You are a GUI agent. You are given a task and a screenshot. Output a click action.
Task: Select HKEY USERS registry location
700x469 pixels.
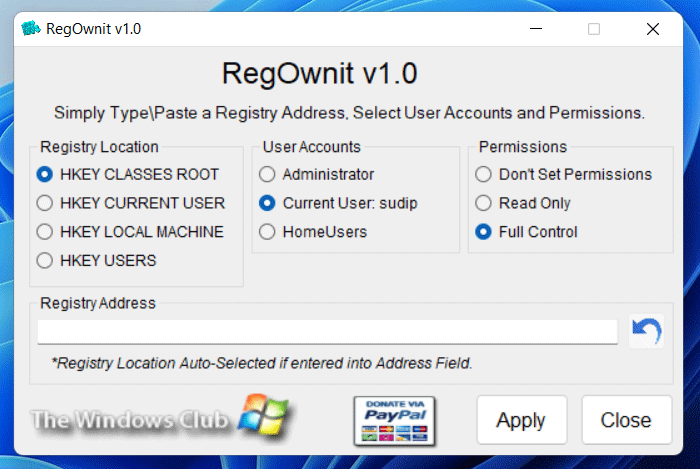(96, 260)
